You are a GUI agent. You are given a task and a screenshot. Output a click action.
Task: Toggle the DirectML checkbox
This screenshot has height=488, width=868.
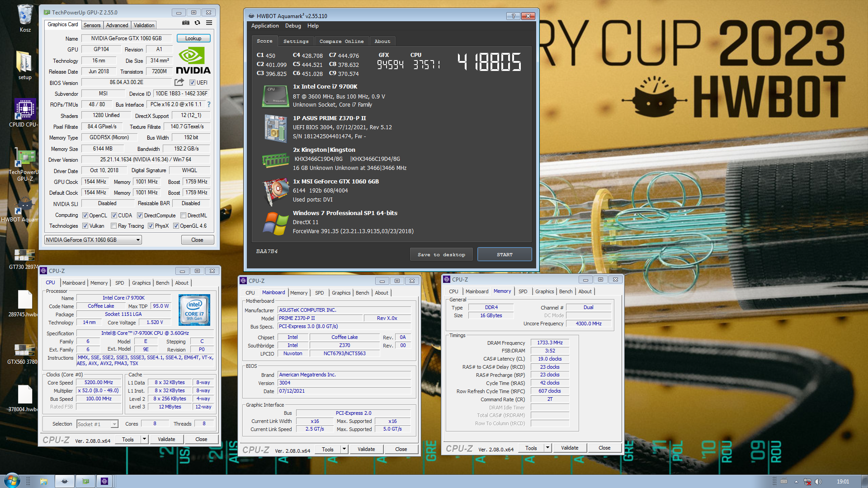(183, 216)
